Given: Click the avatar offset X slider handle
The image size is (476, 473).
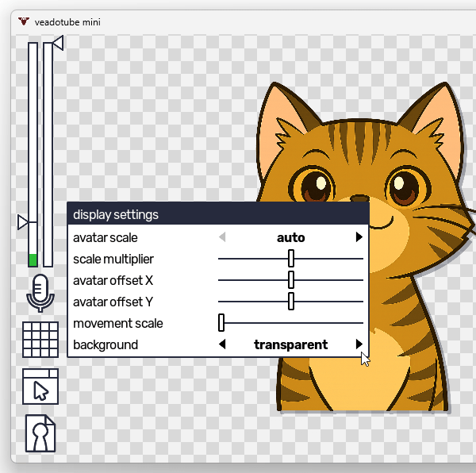Looking at the screenshot, I should tap(291, 280).
